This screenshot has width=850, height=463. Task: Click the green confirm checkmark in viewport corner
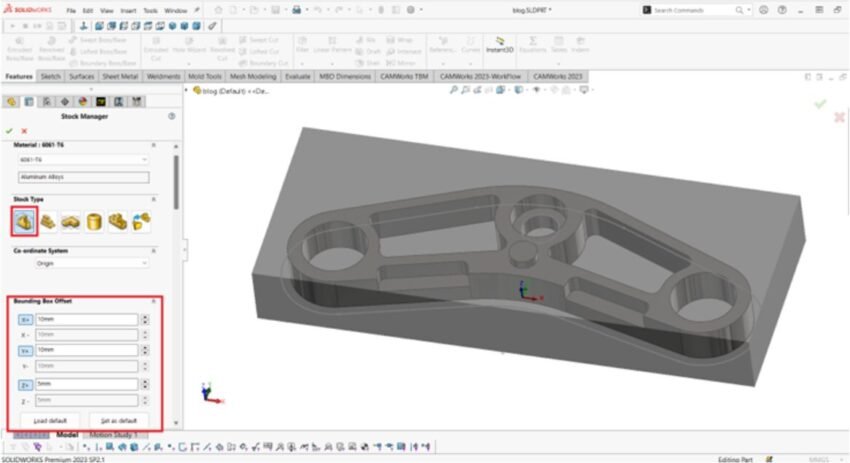820,104
